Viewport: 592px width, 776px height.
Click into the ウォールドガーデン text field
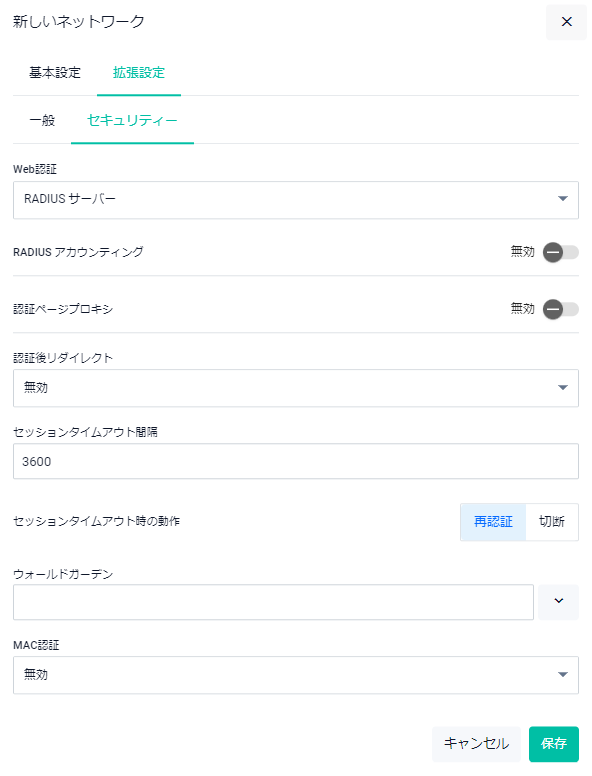point(273,602)
